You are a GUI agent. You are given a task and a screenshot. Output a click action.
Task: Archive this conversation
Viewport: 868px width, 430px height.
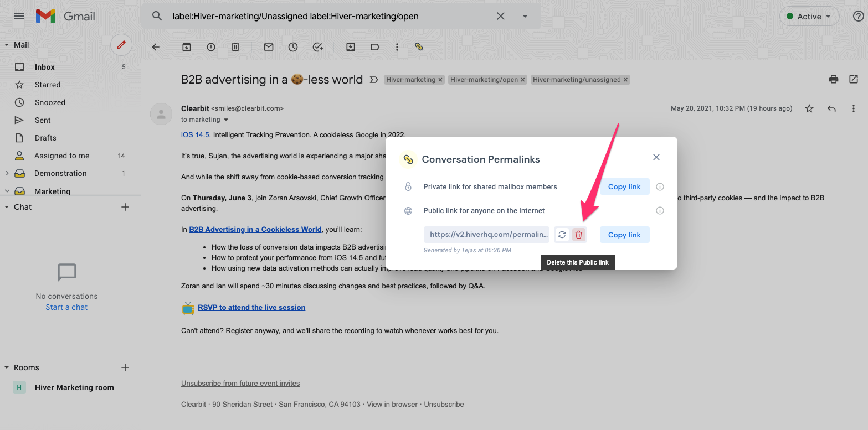187,47
